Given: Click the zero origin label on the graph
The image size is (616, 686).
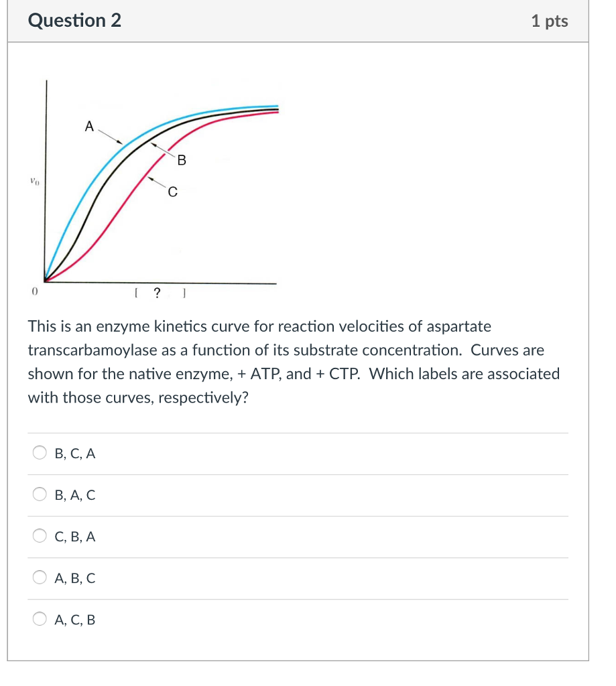Looking at the screenshot, I should [34, 291].
